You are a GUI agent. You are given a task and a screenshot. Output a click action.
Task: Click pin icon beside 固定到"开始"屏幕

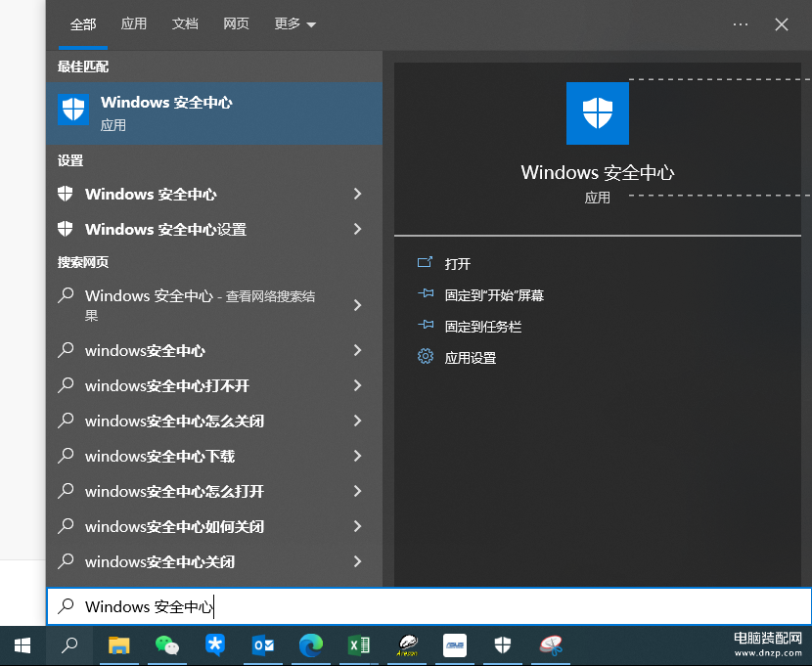pos(426,294)
